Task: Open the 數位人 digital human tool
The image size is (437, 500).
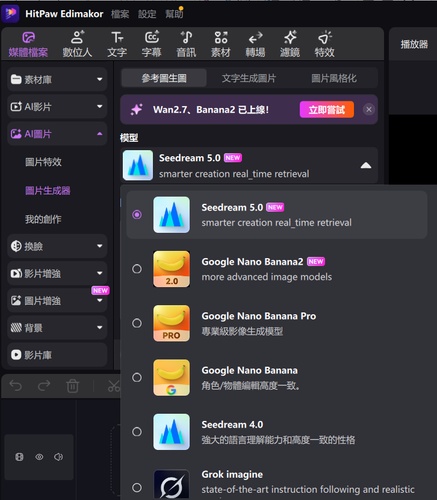Action: [77, 44]
